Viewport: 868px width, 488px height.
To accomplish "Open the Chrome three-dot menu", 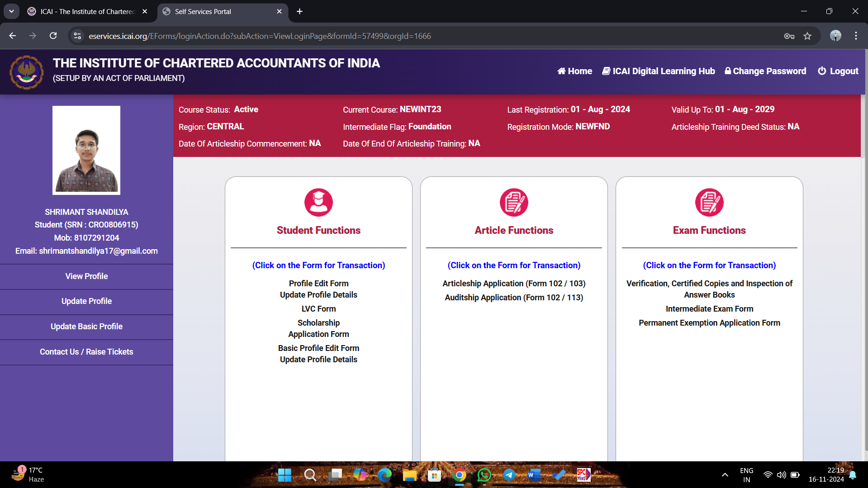I will click(856, 36).
